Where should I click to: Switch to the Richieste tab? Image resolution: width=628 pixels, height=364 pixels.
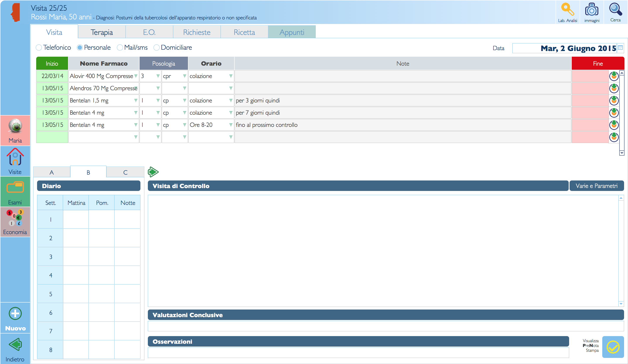click(x=197, y=32)
